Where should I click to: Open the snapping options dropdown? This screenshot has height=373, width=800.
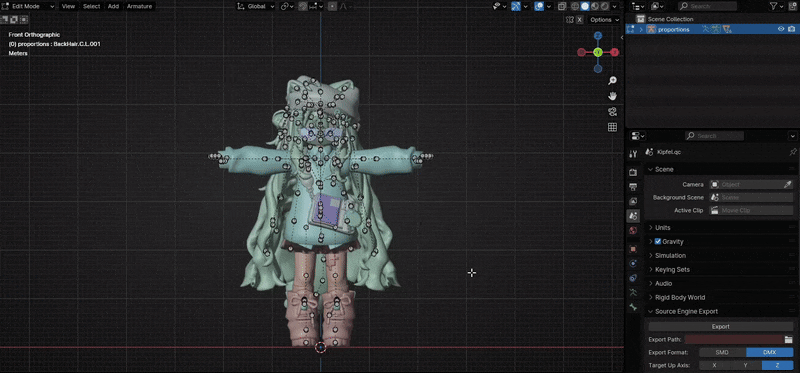point(316,6)
